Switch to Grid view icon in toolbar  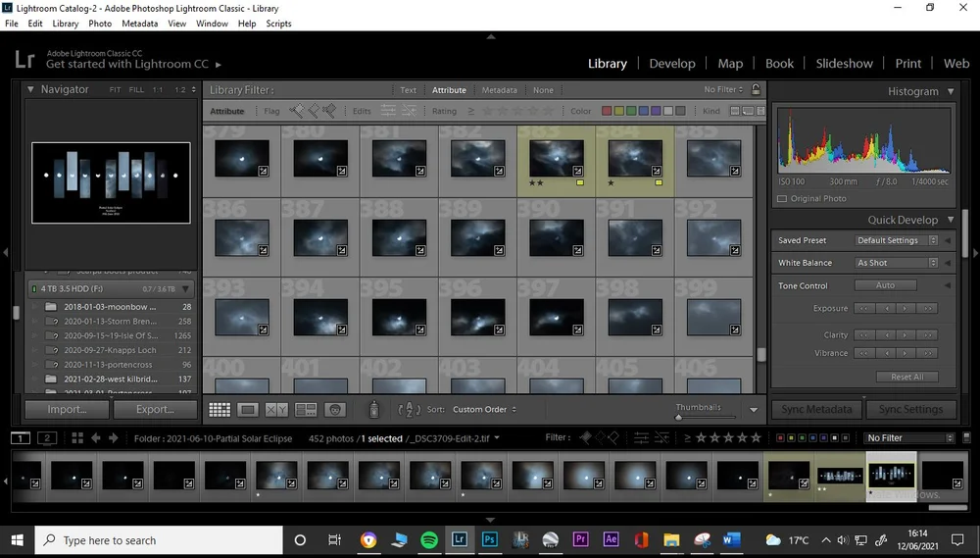click(220, 410)
